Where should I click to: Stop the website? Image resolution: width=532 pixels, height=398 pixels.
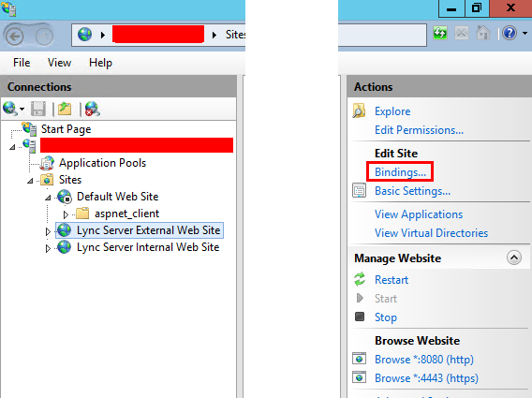click(x=386, y=317)
